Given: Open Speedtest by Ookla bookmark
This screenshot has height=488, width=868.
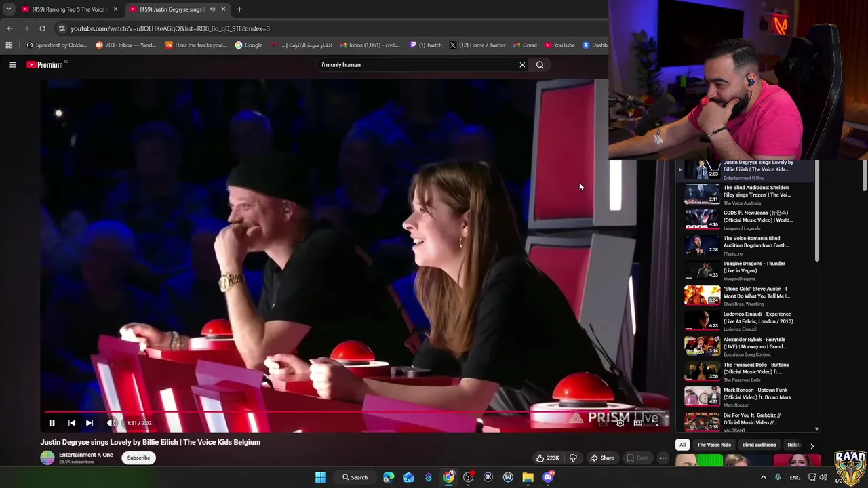Looking at the screenshot, I should [56, 45].
